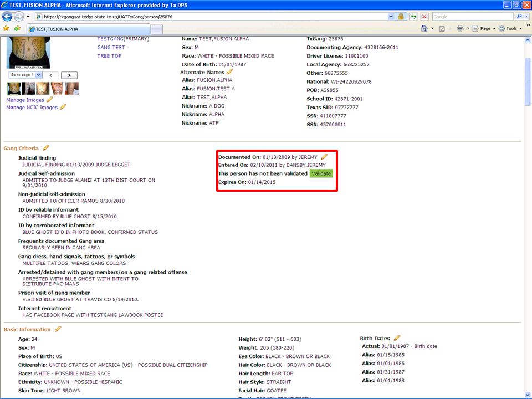Open the TREE TOP link
Image resolution: width=532 pixels, height=399 pixels.
109,56
